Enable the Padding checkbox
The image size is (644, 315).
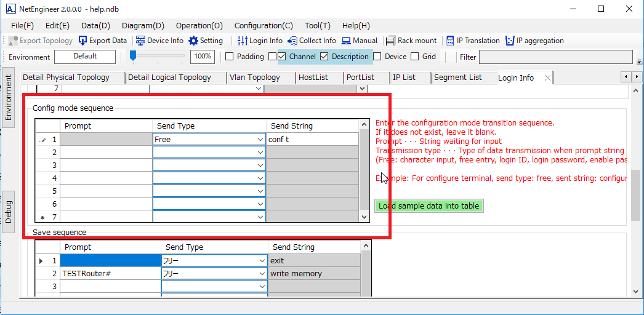(x=230, y=57)
